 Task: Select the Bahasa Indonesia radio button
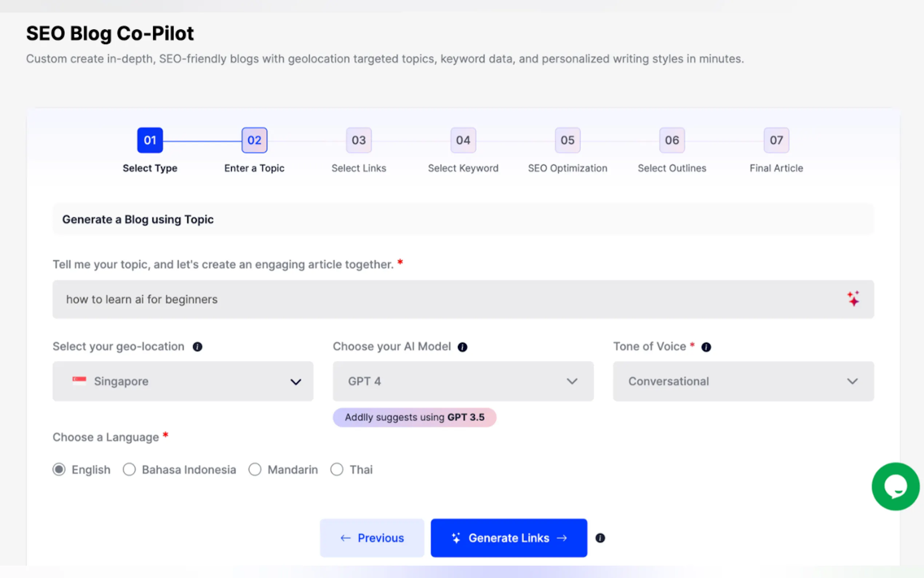[130, 470]
